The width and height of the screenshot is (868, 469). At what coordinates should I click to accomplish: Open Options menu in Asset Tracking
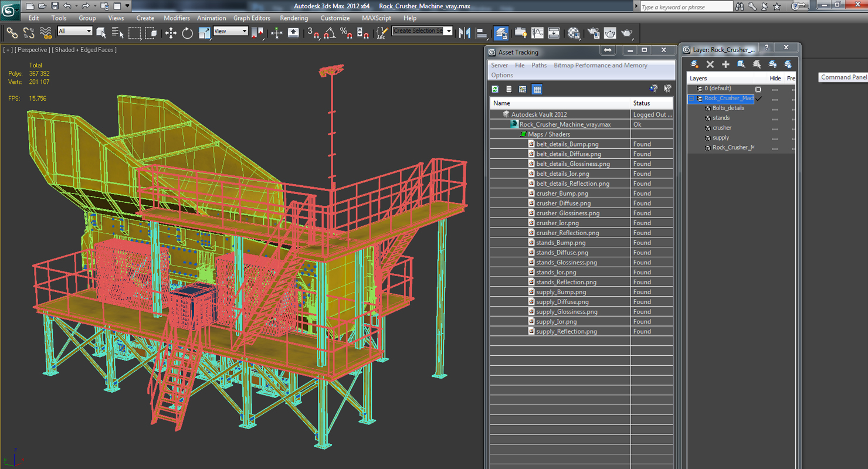(x=502, y=75)
